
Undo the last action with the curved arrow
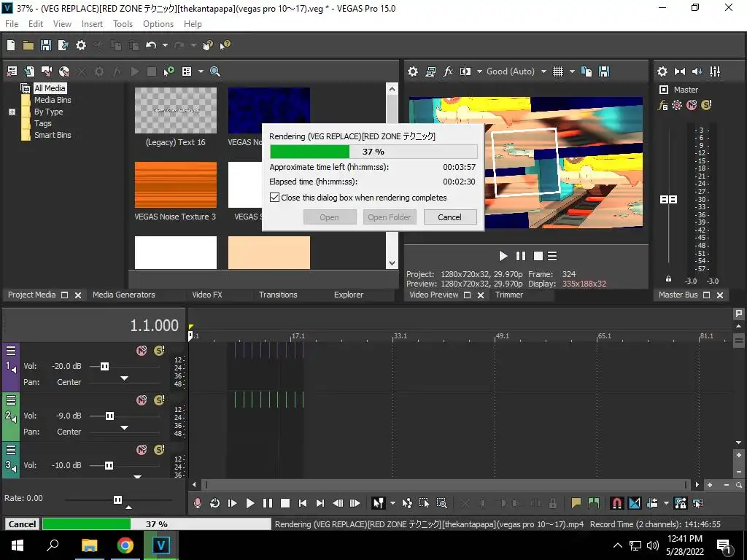click(151, 45)
